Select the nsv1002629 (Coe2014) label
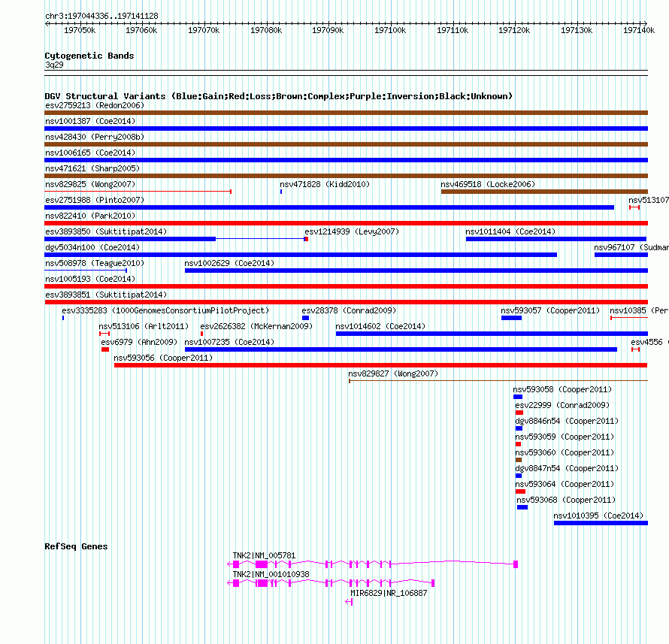669x644 pixels. click(229, 263)
